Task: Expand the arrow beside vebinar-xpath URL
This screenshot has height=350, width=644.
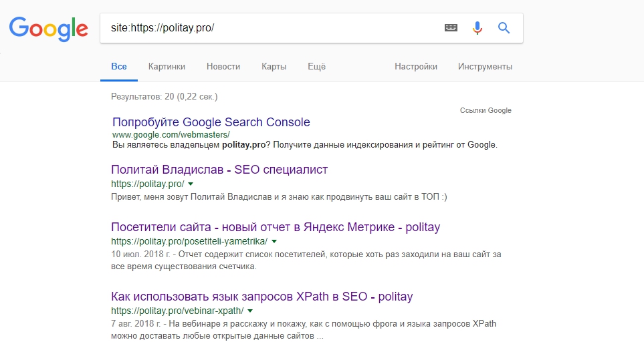Action: pyautogui.click(x=250, y=311)
